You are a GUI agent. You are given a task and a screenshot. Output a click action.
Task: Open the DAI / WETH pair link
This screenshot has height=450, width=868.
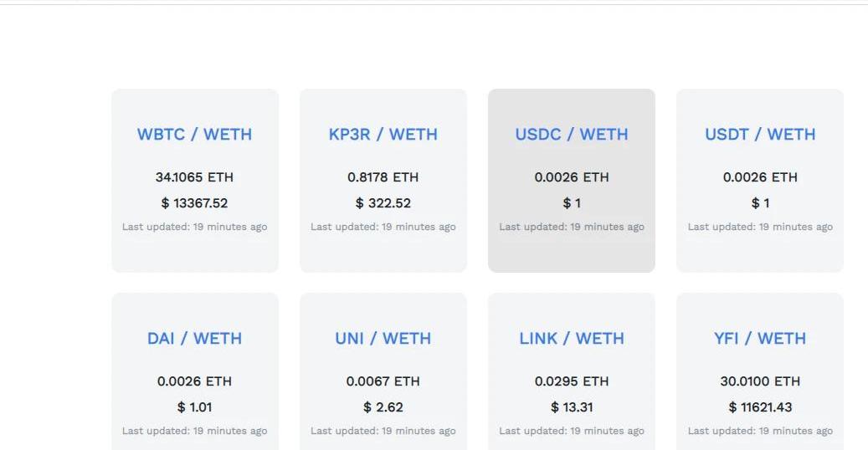(x=194, y=338)
